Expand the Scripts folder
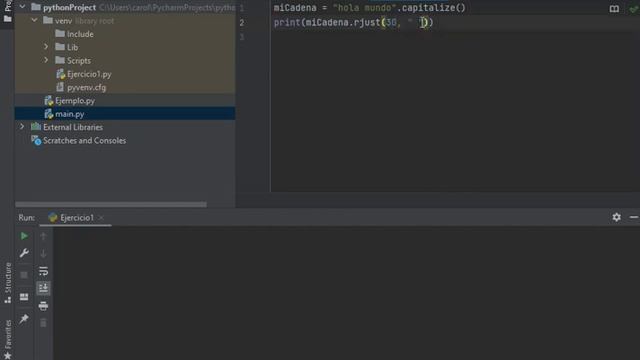 click(x=46, y=60)
